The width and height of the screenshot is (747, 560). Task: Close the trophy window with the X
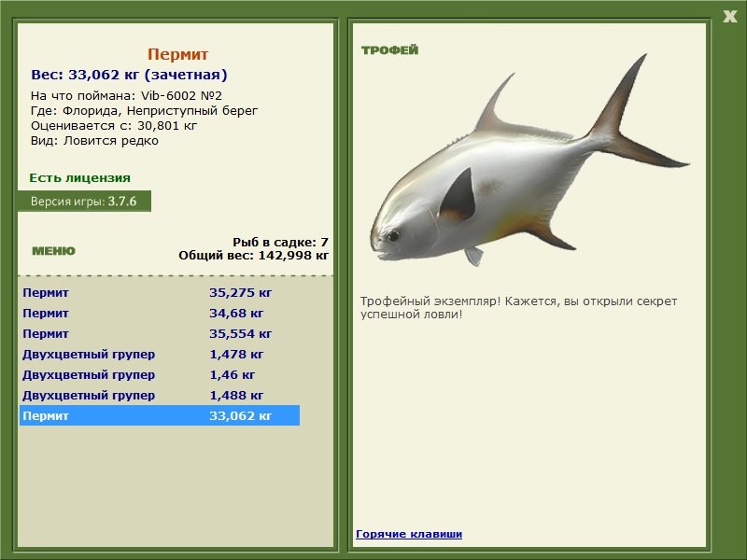click(729, 17)
